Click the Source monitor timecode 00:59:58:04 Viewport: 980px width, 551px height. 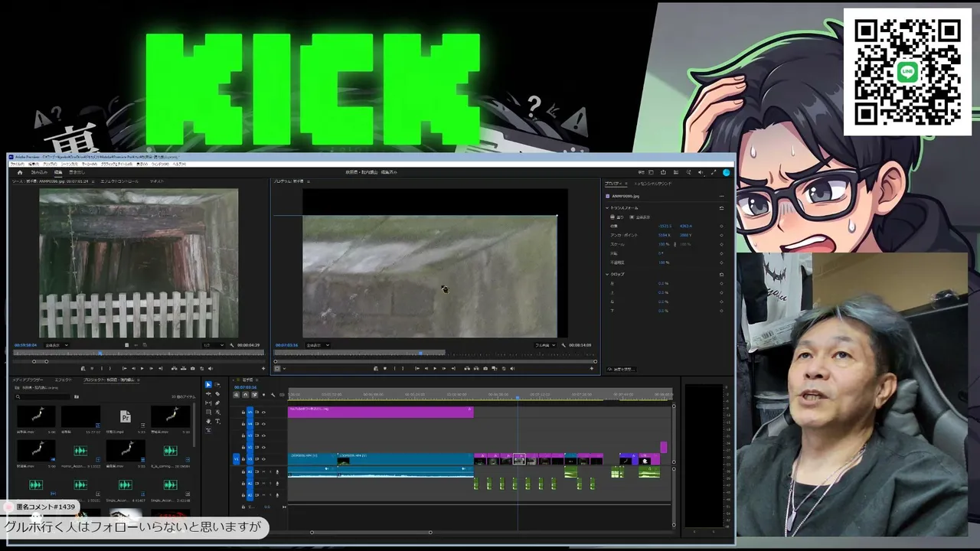coord(25,345)
